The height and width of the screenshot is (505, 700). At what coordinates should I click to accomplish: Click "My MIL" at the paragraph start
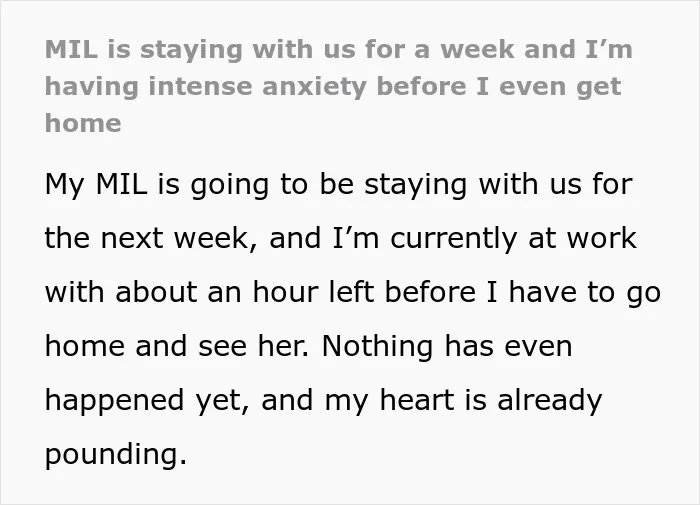tap(96, 184)
